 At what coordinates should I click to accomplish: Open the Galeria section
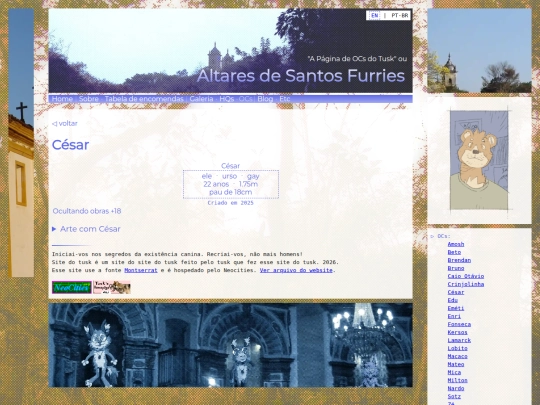[x=201, y=99]
